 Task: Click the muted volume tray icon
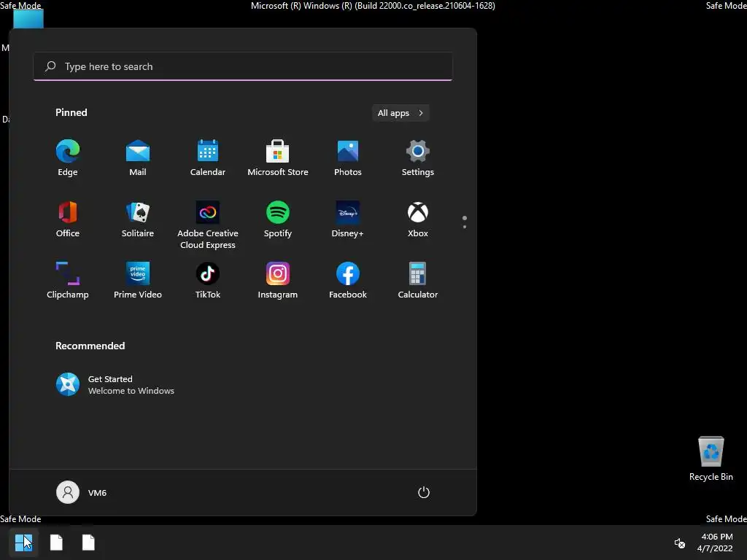point(680,542)
